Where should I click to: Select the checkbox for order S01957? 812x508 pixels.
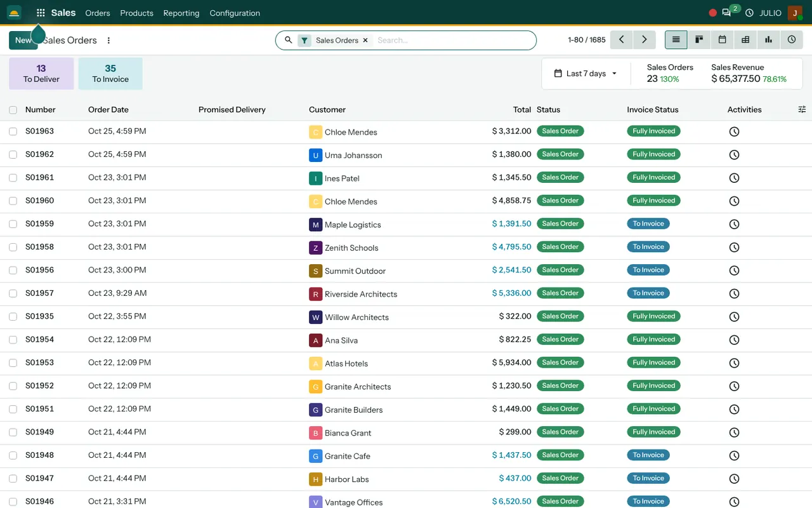coord(13,293)
